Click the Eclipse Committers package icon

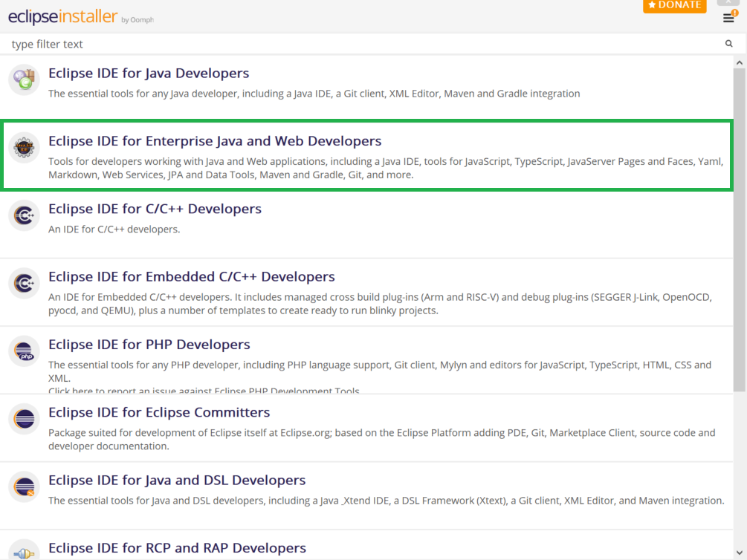[x=24, y=419]
